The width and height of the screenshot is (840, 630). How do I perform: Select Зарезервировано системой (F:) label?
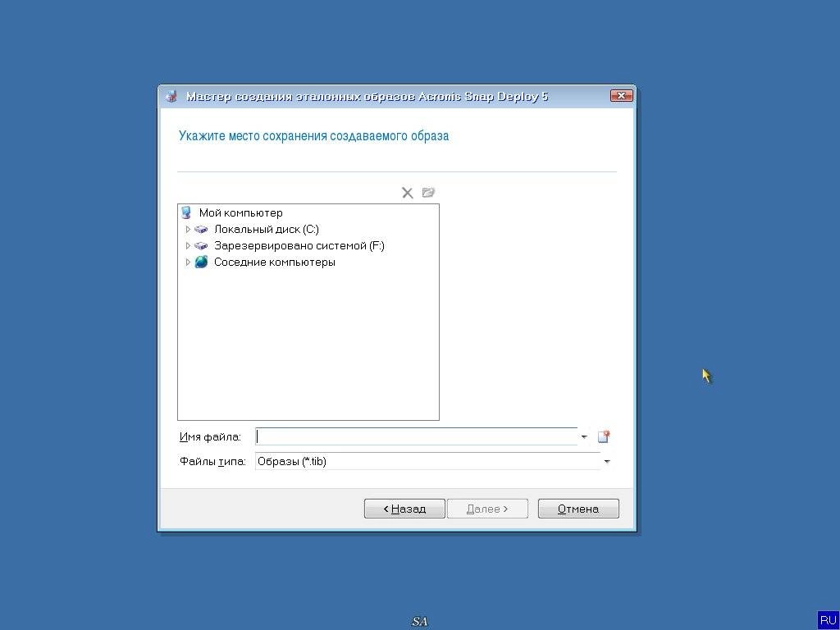coord(299,246)
